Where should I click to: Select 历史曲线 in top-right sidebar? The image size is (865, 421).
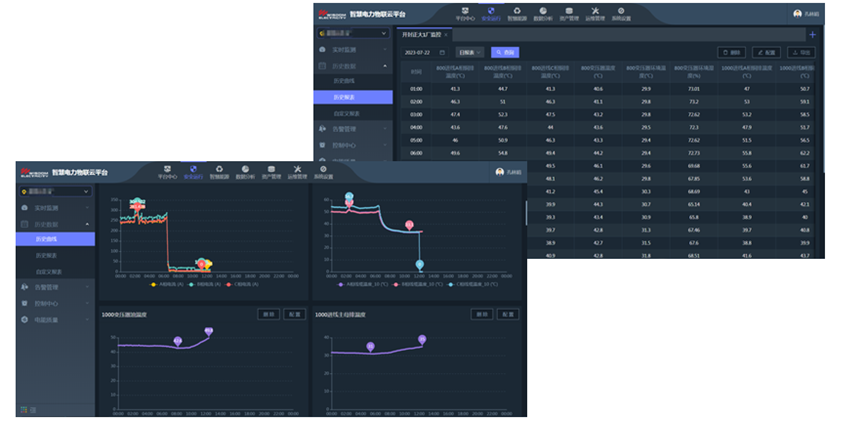click(x=345, y=81)
